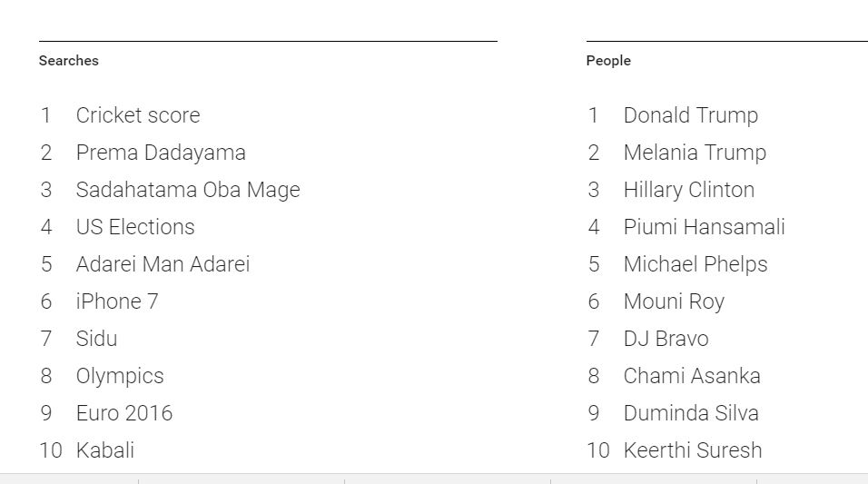
Task: Open Euro 2016 trending entry
Action: [124, 413]
